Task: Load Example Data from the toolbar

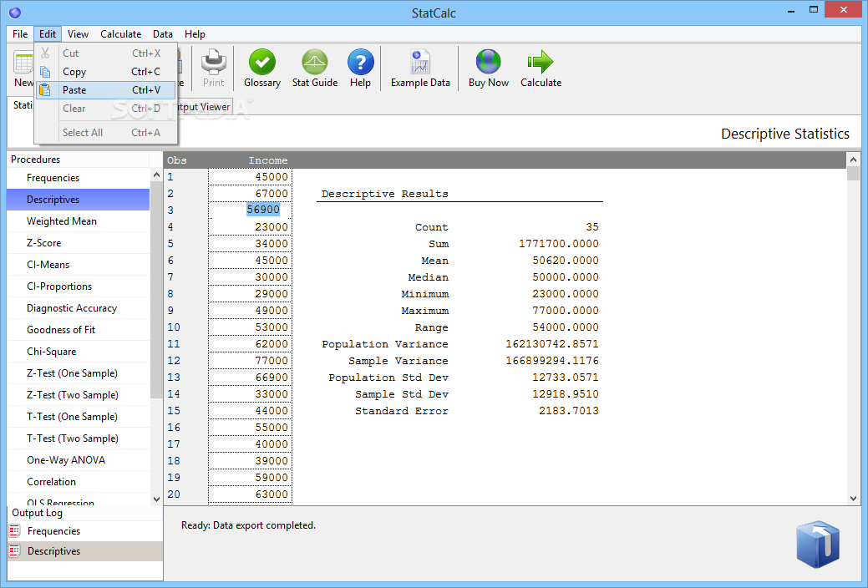Action: 420,62
